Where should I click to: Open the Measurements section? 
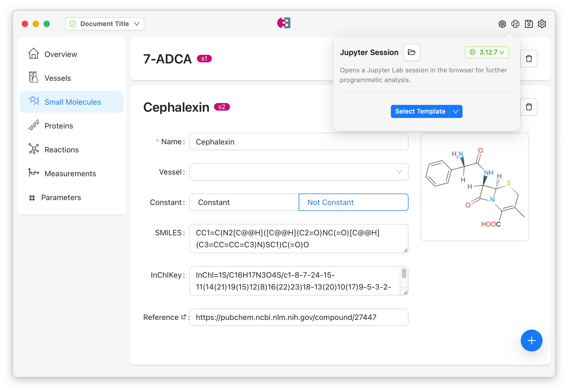click(x=70, y=173)
